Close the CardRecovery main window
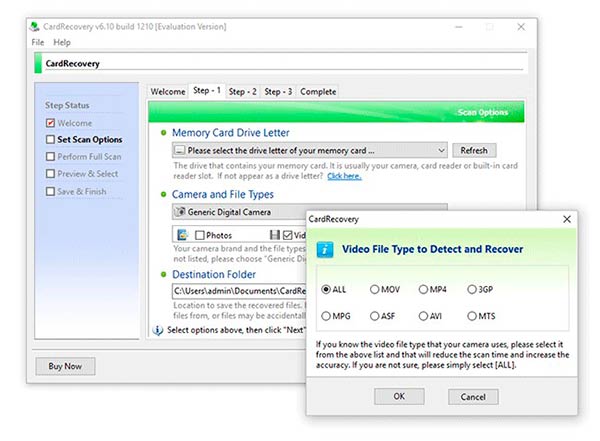 tap(521, 27)
